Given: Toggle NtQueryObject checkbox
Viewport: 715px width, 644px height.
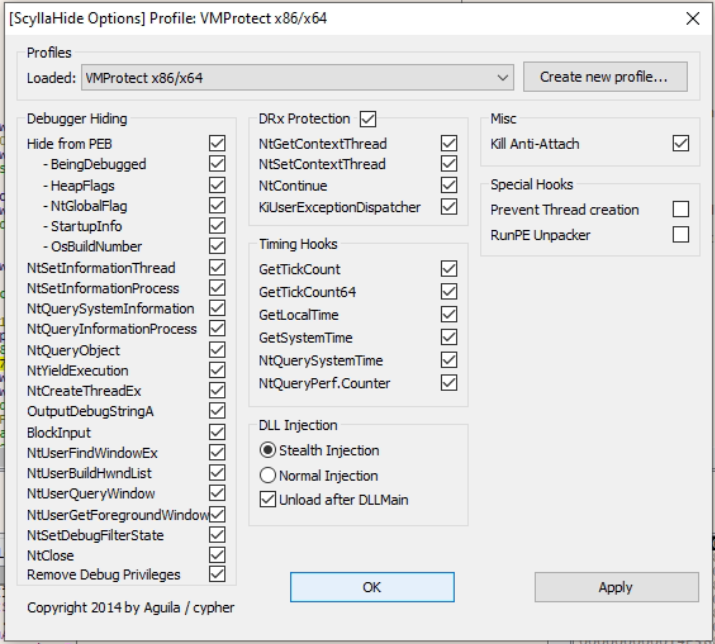Looking at the screenshot, I should [x=217, y=350].
